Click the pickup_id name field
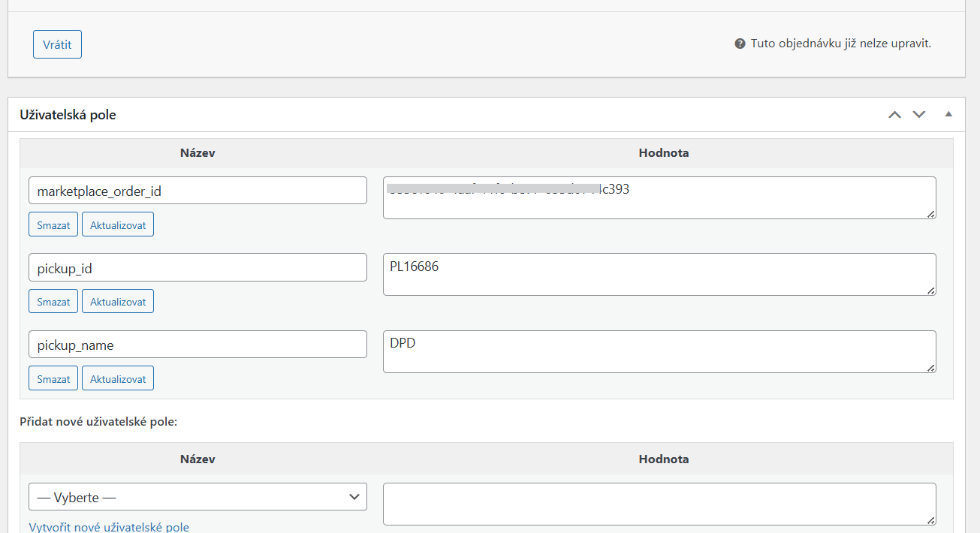This screenshot has width=980, height=533. point(198,268)
